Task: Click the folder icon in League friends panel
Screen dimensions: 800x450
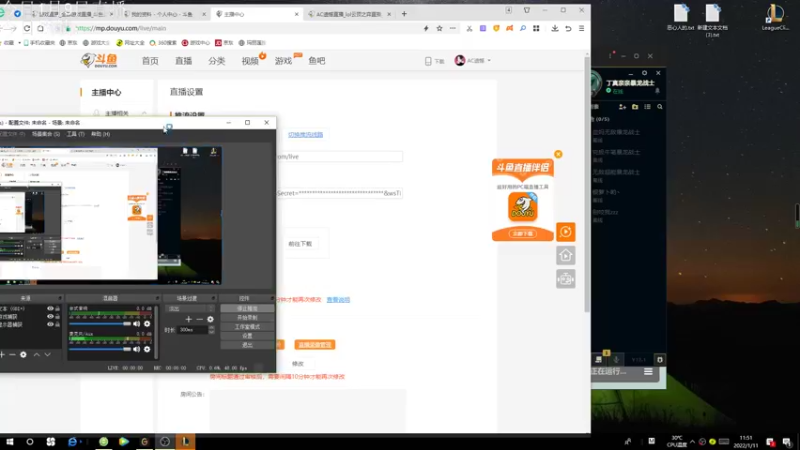Action: [x=635, y=107]
